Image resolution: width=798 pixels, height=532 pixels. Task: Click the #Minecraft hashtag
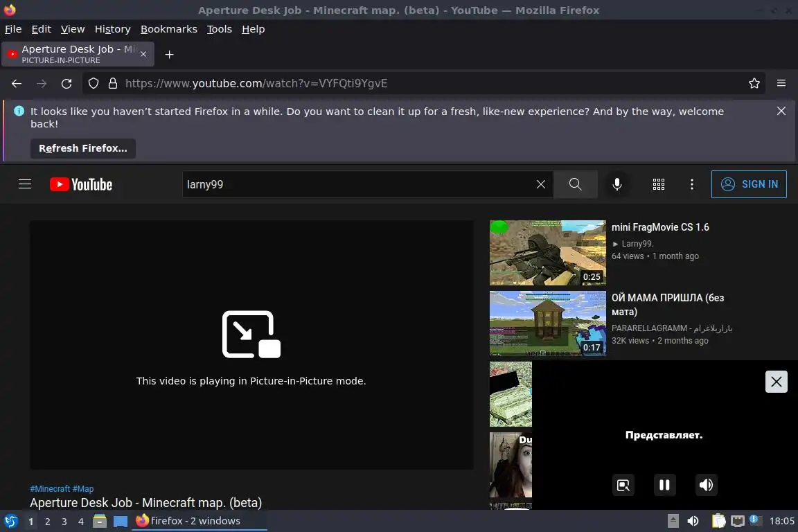point(50,489)
